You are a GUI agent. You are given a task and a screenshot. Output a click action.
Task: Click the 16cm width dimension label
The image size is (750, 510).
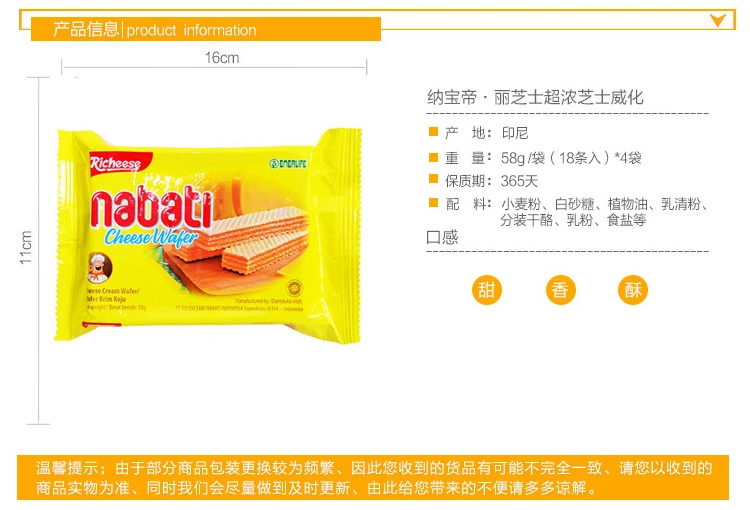(x=222, y=58)
